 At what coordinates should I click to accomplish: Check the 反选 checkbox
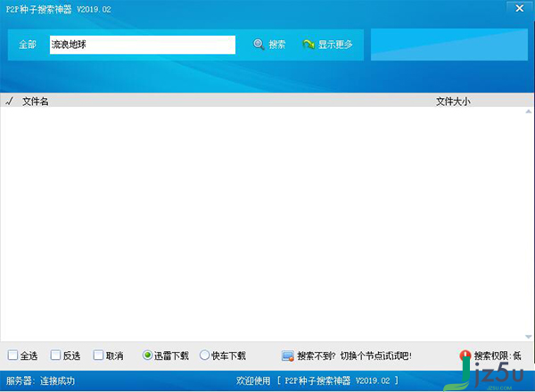pyautogui.click(x=55, y=355)
